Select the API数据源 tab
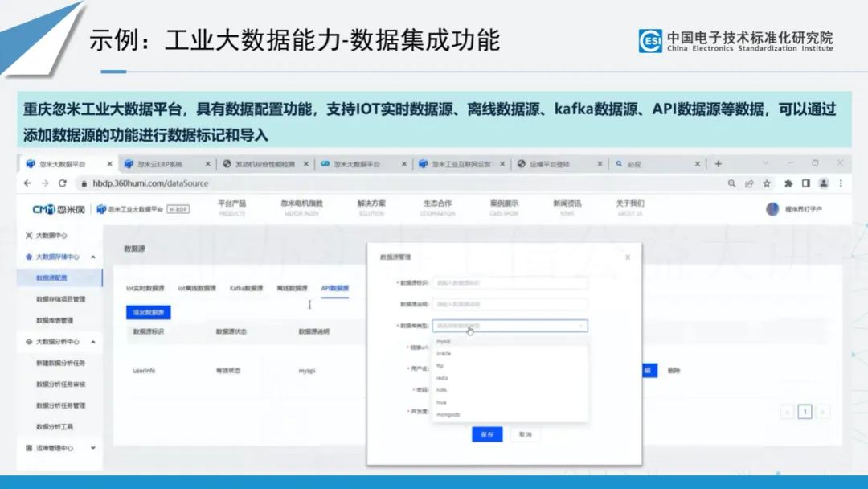This screenshot has height=489, width=868. click(335, 288)
